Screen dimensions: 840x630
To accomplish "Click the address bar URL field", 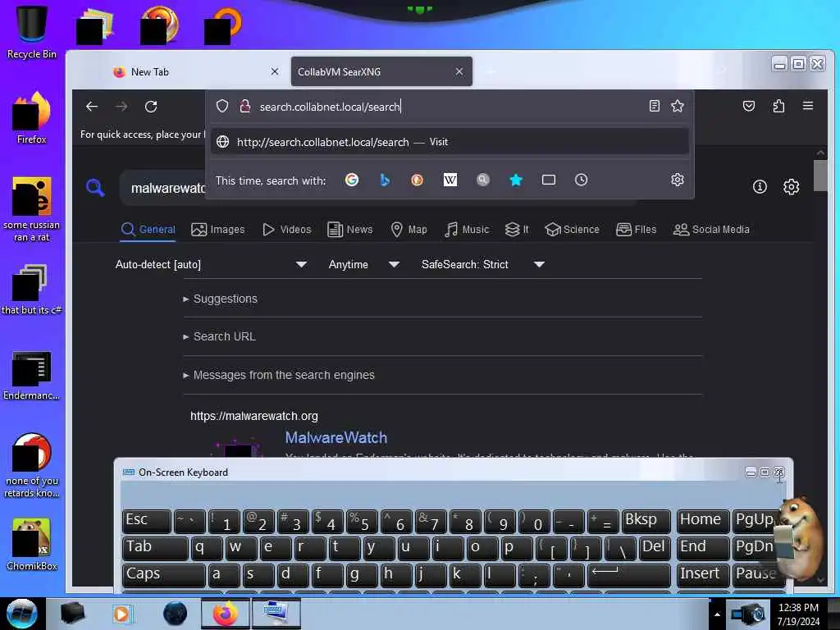I will (450, 107).
